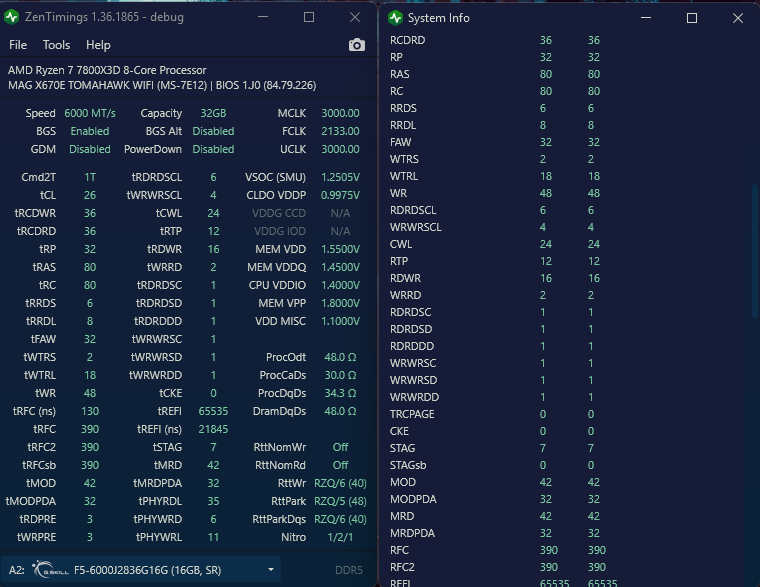
Task: Click the STAGsb row label in System Info
Action: pos(408,465)
